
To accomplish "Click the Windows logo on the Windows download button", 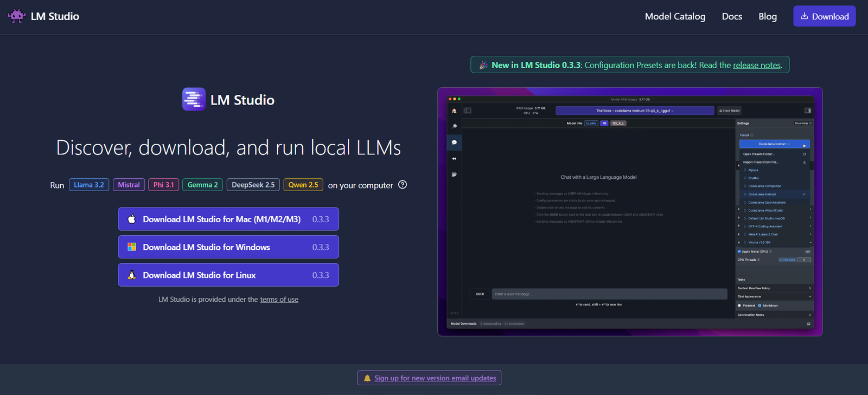I will pos(132,247).
